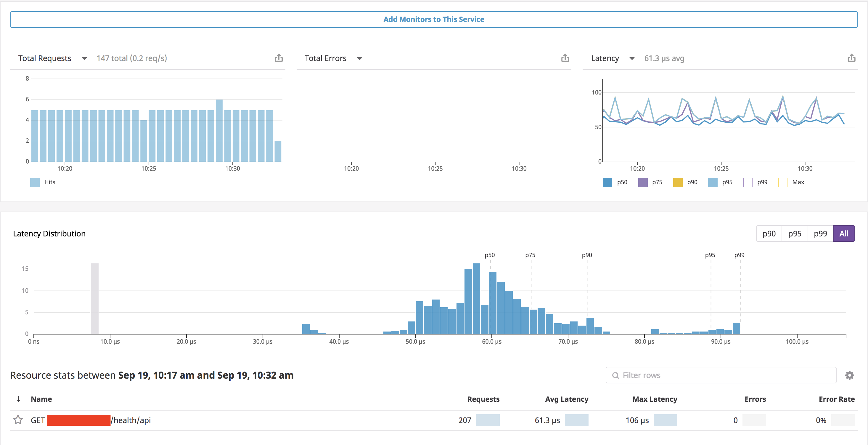The width and height of the screenshot is (868, 445).
Task: Click the Total Errors export icon
Action: tap(565, 58)
